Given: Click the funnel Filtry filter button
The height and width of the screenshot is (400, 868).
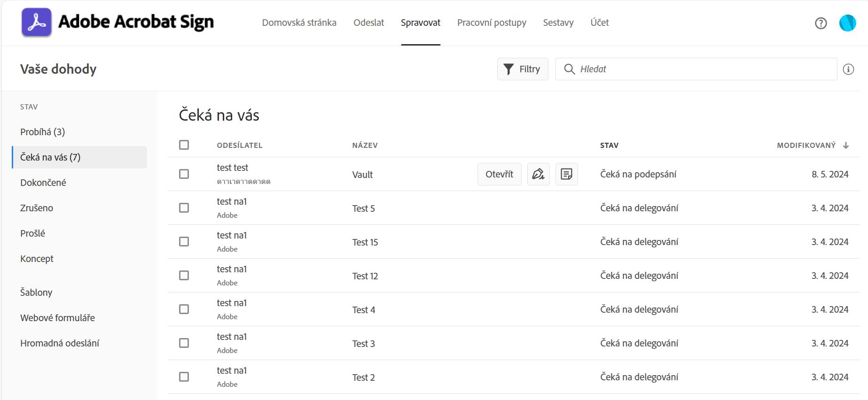Looking at the screenshot, I should [522, 69].
